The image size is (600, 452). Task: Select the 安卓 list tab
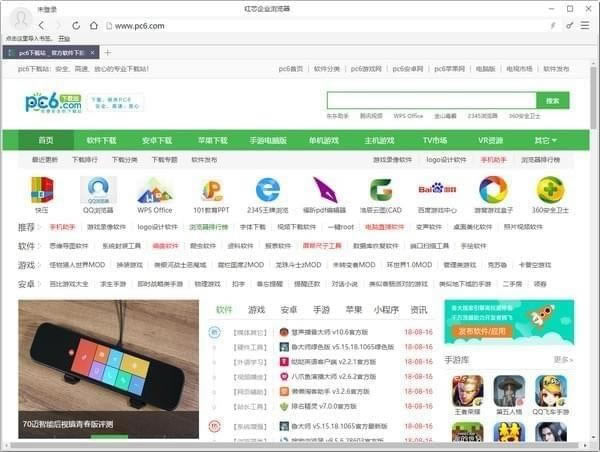click(x=289, y=310)
